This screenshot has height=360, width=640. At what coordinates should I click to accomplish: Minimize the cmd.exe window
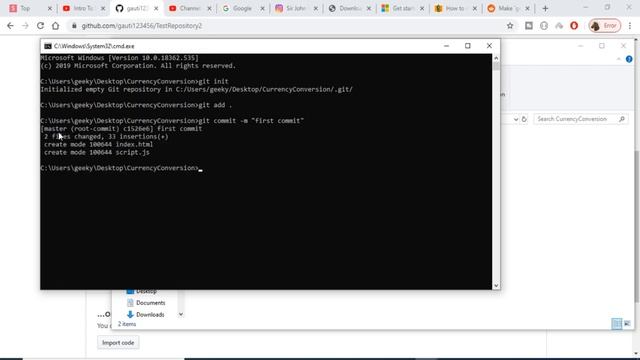point(447,46)
